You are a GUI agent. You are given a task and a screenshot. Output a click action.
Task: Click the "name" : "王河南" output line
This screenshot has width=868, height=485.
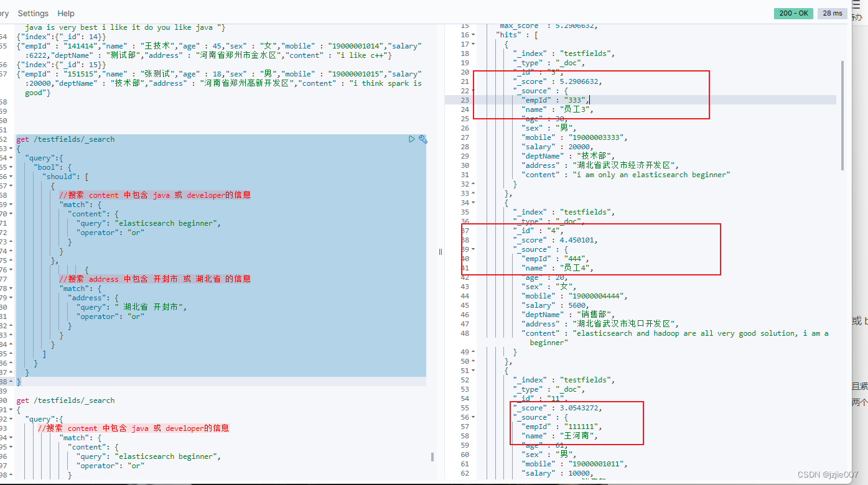(559, 436)
